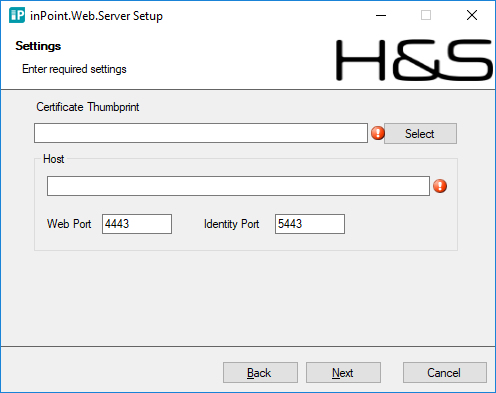
Task: Focus the Host name input field
Action: (238, 186)
